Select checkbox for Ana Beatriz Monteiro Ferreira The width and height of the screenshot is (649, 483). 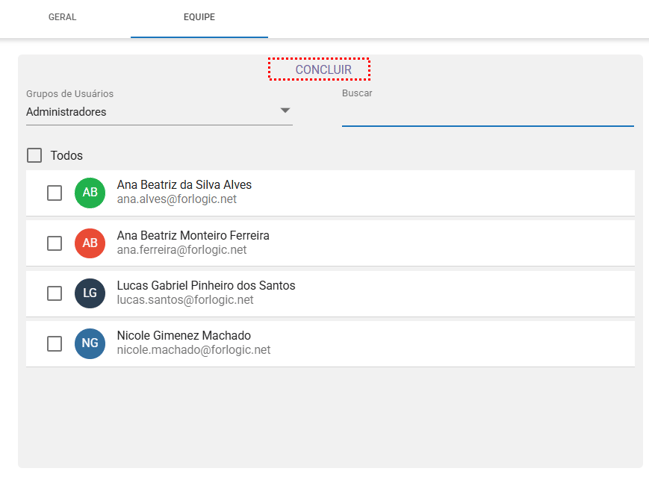pos(55,243)
